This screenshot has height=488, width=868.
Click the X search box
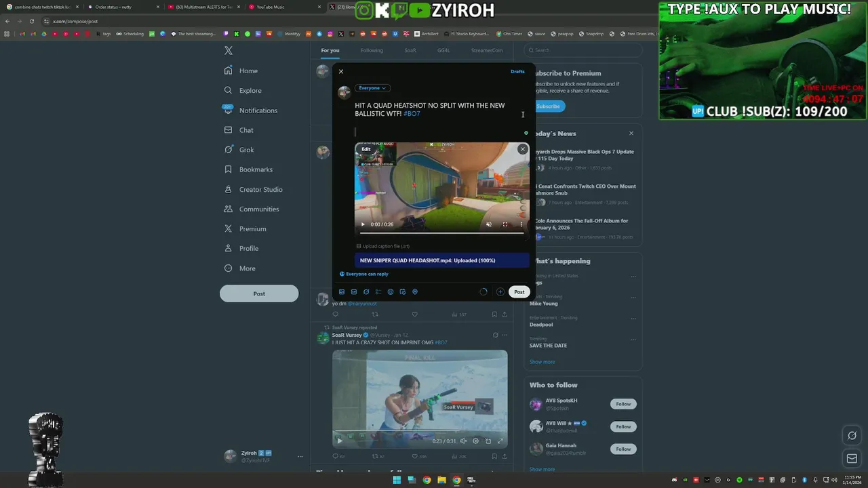[x=585, y=50]
